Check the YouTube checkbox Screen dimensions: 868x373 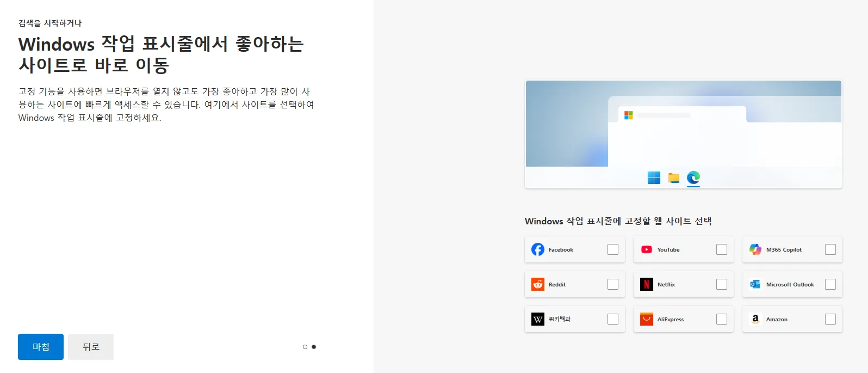[722, 249]
